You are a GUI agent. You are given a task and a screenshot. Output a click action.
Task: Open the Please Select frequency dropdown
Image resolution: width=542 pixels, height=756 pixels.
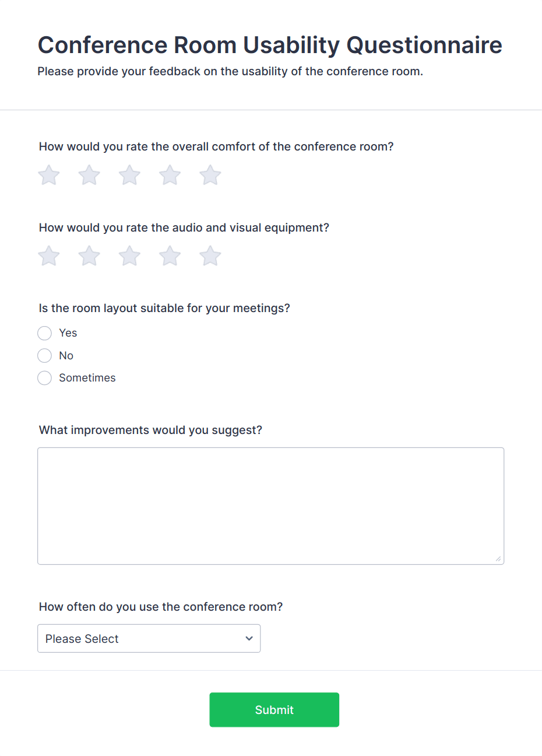[x=149, y=639]
